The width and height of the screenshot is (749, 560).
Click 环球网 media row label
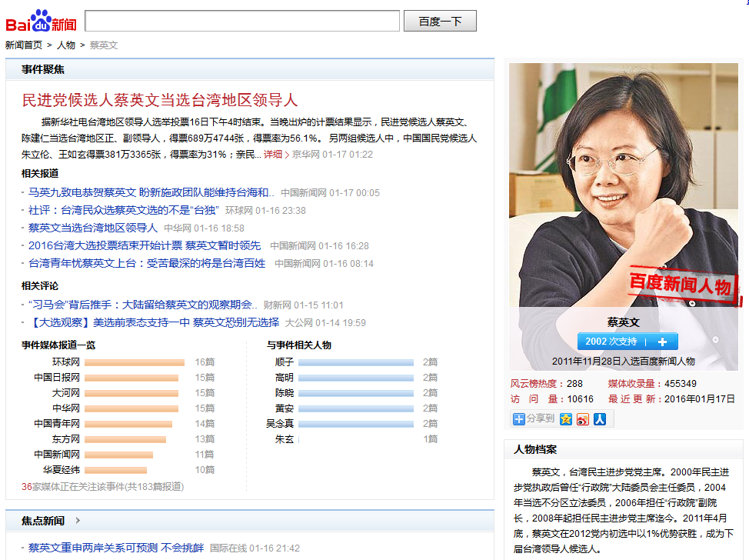pos(66,362)
